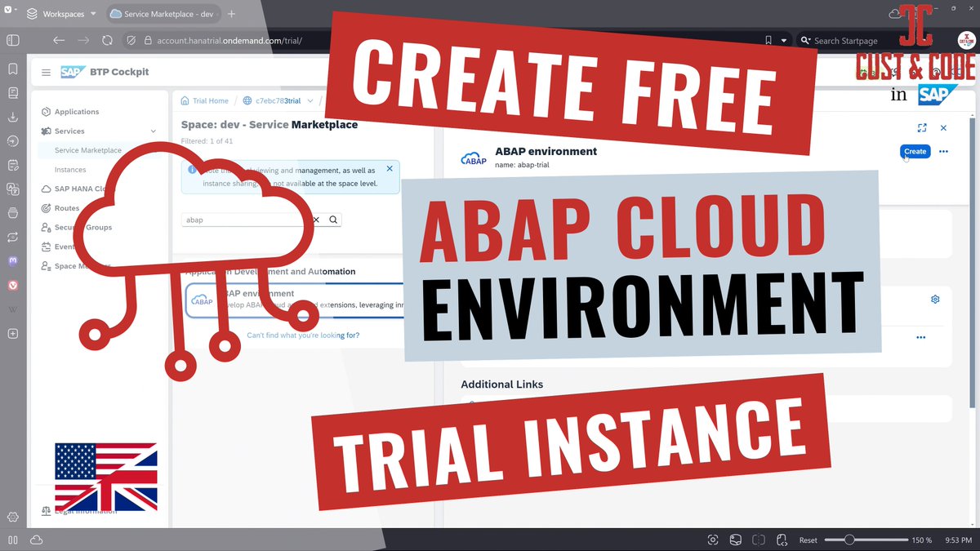Expand the bookmark dropdown arrow
The image size is (980, 551).
tap(784, 40)
